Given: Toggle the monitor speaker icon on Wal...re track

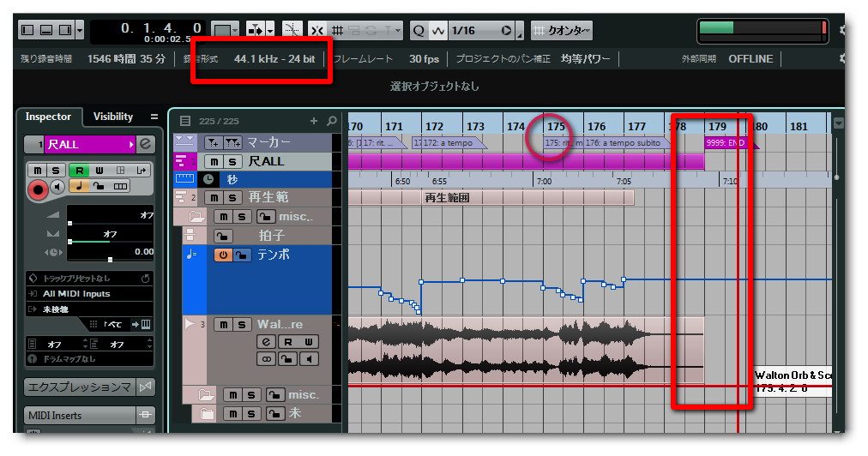Looking at the screenshot, I should 309,359.
